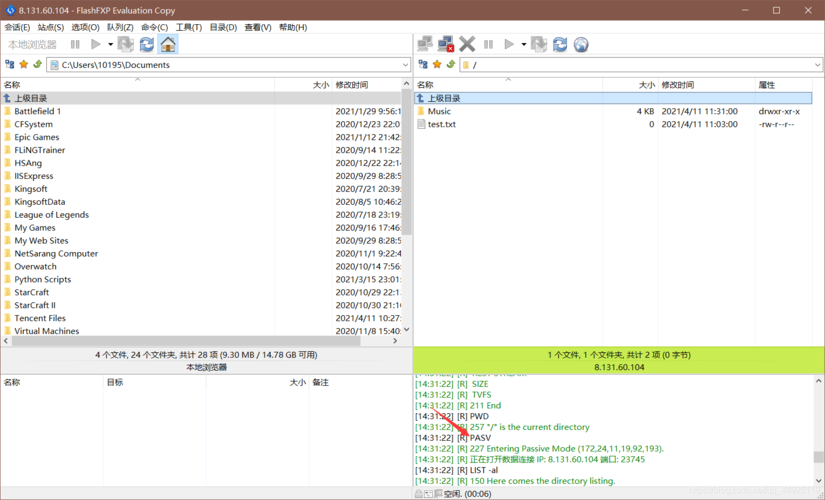Go up a directory in remote pane

(450, 64)
